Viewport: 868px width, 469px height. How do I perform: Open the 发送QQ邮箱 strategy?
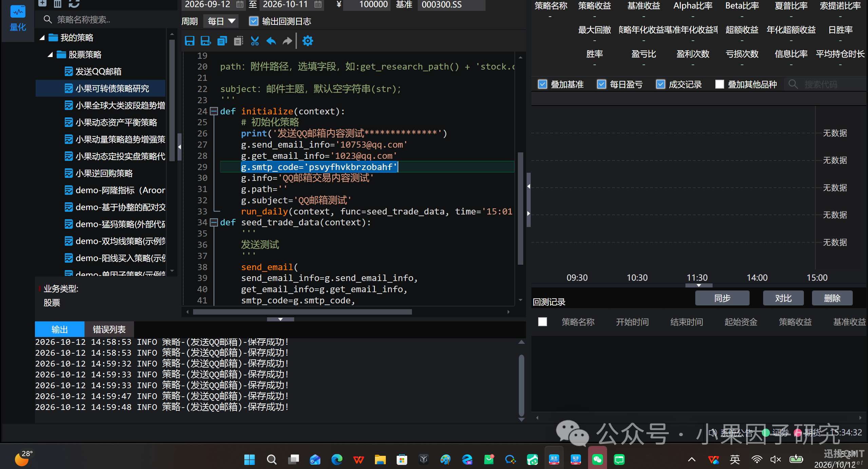[x=98, y=72]
